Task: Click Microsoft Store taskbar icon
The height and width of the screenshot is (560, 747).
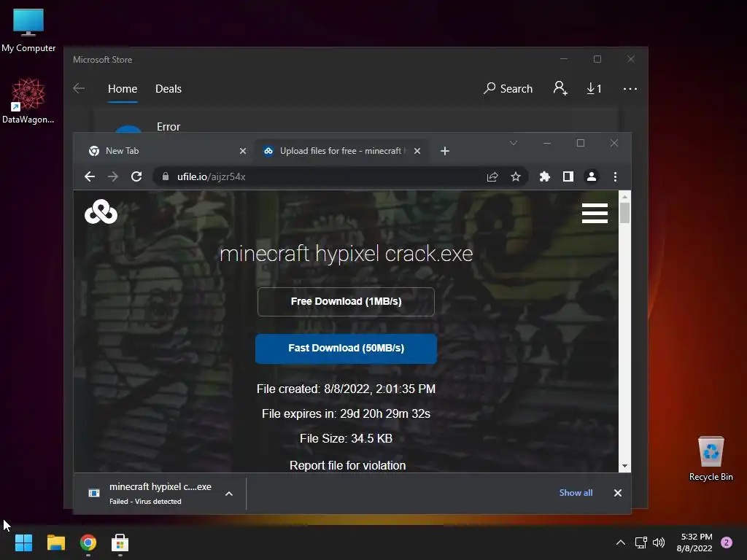Action: pyautogui.click(x=120, y=542)
